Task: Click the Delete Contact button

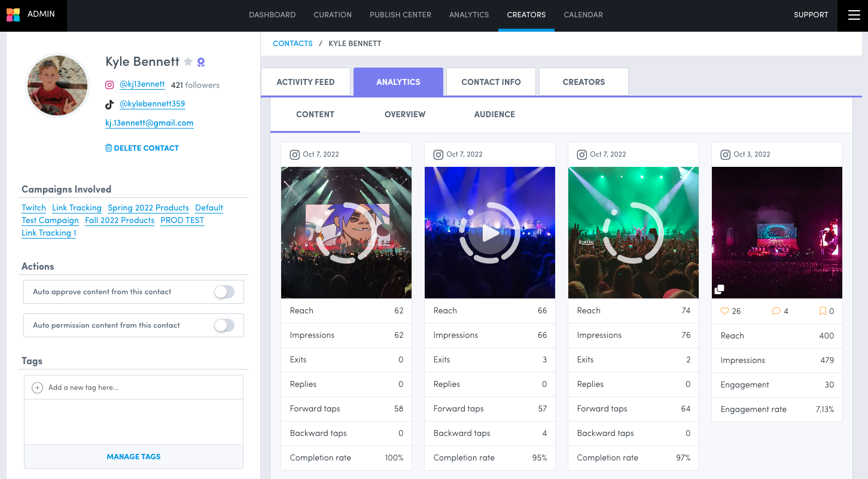Action: click(142, 148)
